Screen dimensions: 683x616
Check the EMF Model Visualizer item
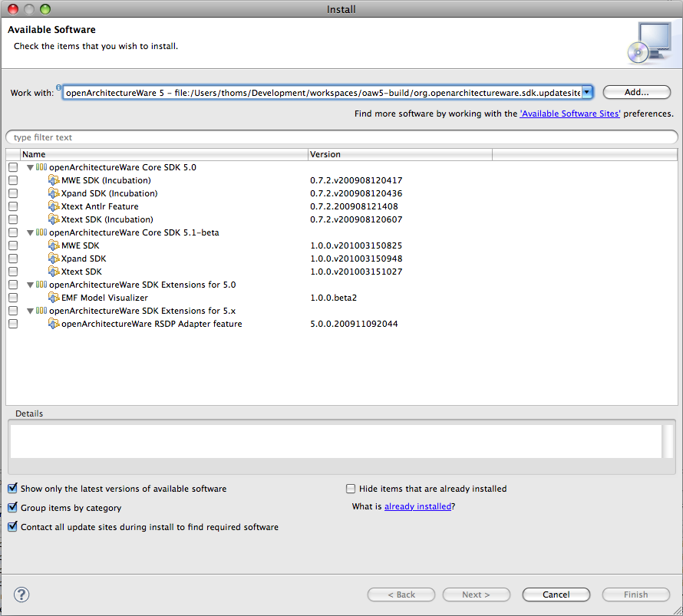coord(13,298)
